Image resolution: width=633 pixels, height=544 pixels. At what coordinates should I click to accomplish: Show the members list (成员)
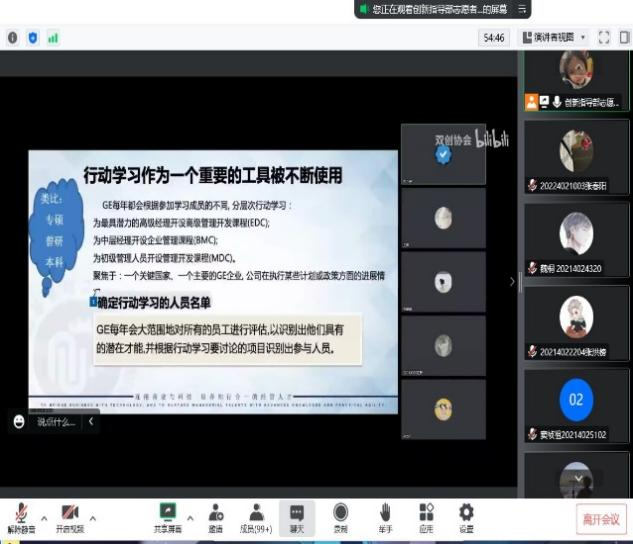click(x=257, y=516)
